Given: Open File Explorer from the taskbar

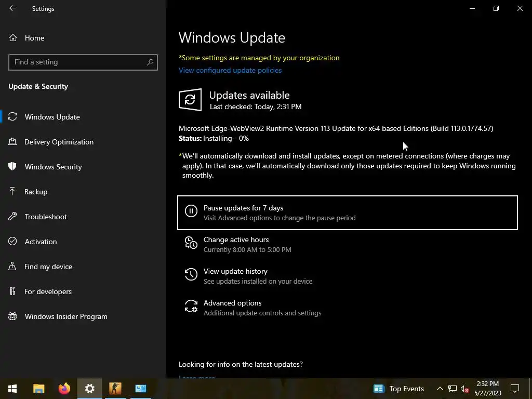Looking at the screenshot, I should point(38,389).
